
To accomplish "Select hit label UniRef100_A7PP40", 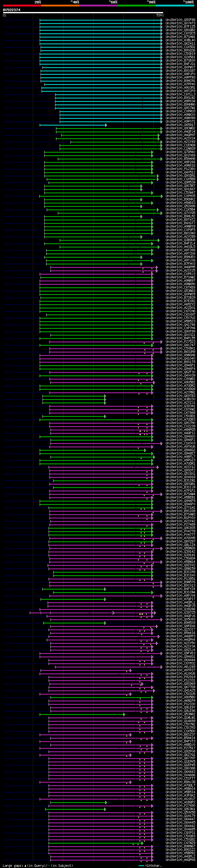I will [x=180, y=84].
